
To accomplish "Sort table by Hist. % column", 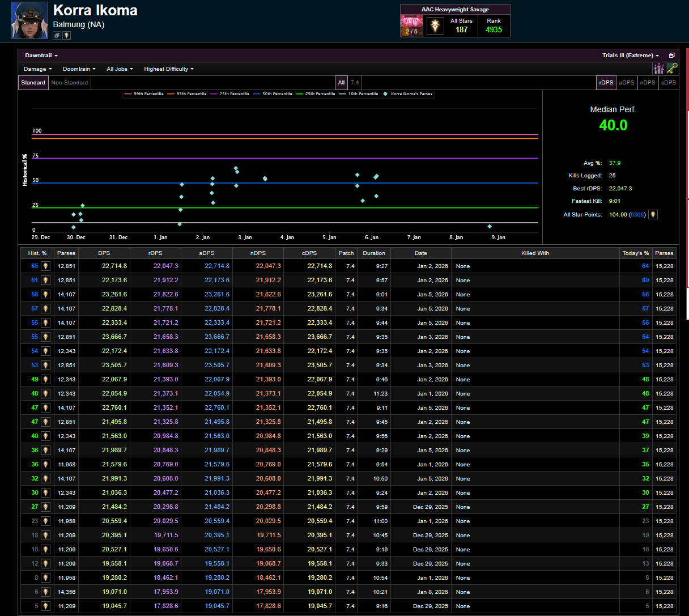I will 37,253.
